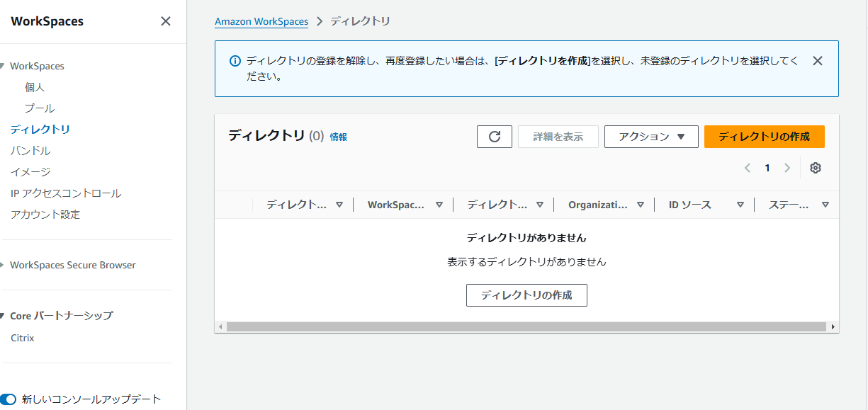Image resolution: width=868 pixels, height=410 pixels.
Task: Click the next page arrow
Action: coord(787,168)
